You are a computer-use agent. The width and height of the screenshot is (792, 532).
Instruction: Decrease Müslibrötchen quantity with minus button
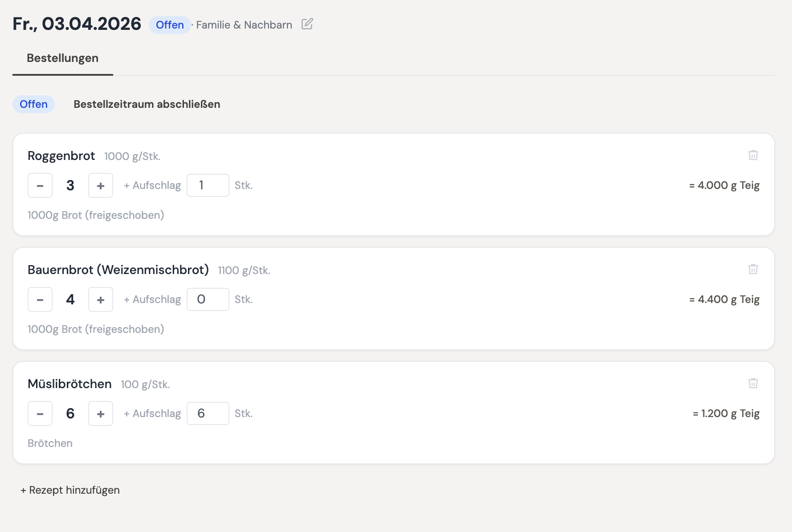click(40, 413)
